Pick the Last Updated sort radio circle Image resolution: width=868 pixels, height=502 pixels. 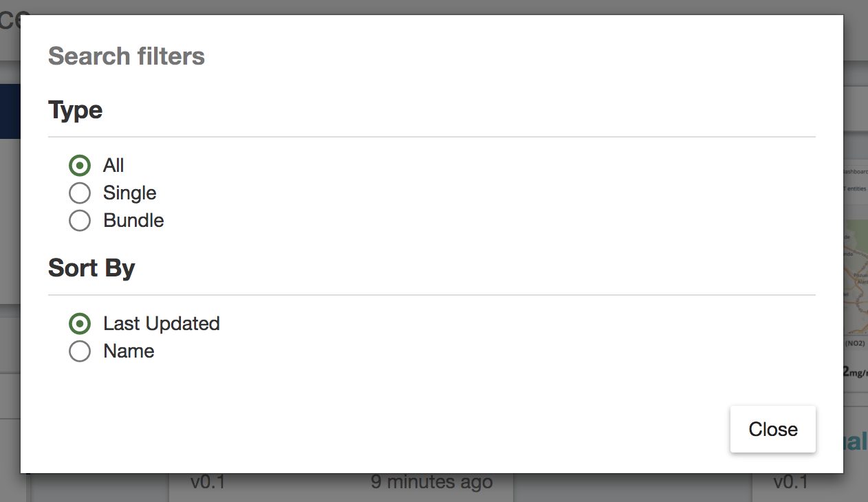pos(80,323)
